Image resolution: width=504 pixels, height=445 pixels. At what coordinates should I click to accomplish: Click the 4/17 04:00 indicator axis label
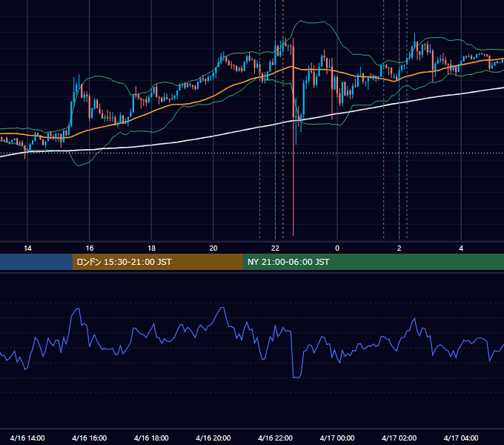(461, 438)
